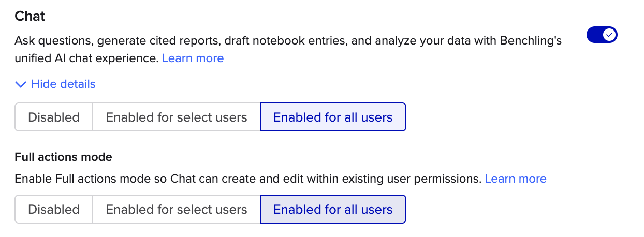Click the Full actions mode heading

click(x=63, y=157)
